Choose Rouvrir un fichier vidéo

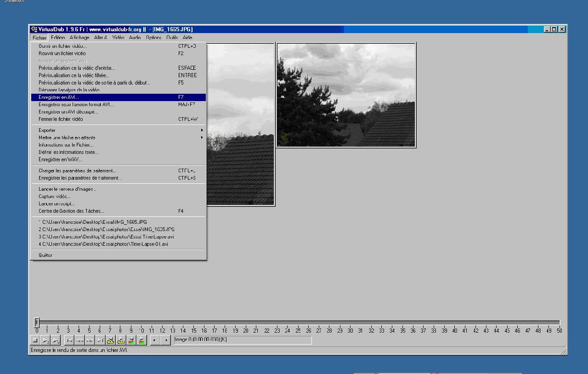pyautogui.click(x=119, y=53)
